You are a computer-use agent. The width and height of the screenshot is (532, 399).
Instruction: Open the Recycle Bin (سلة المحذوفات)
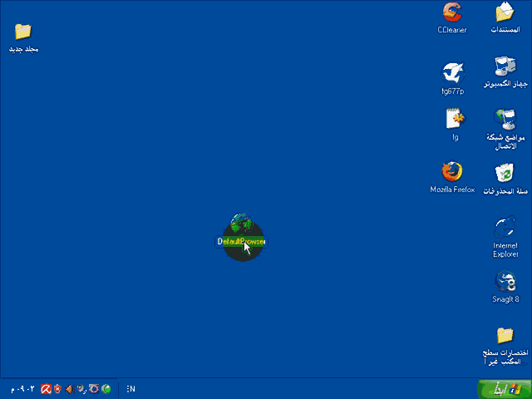tap(505, 173)
